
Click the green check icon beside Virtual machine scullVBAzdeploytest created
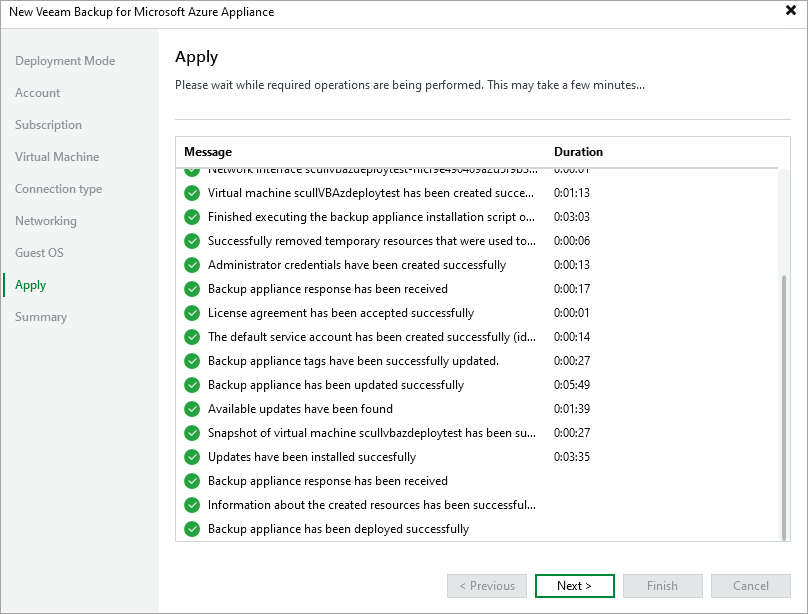pos(192,193)
